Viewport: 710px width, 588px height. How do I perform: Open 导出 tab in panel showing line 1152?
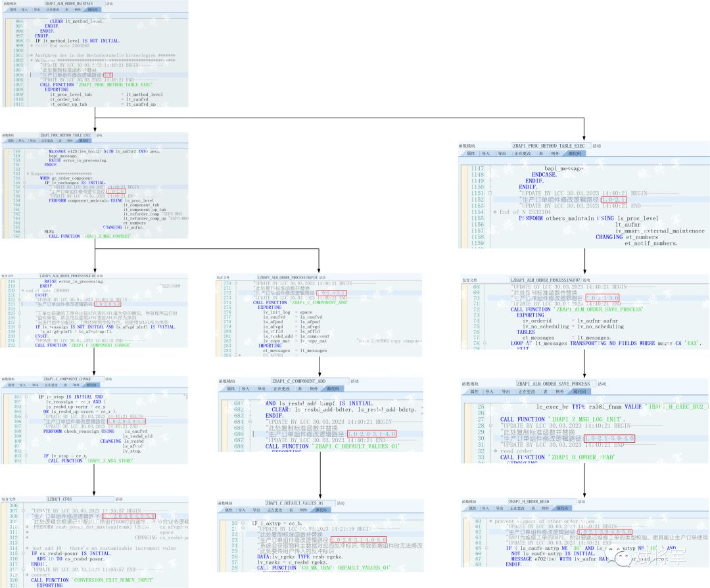click(502, 154)
